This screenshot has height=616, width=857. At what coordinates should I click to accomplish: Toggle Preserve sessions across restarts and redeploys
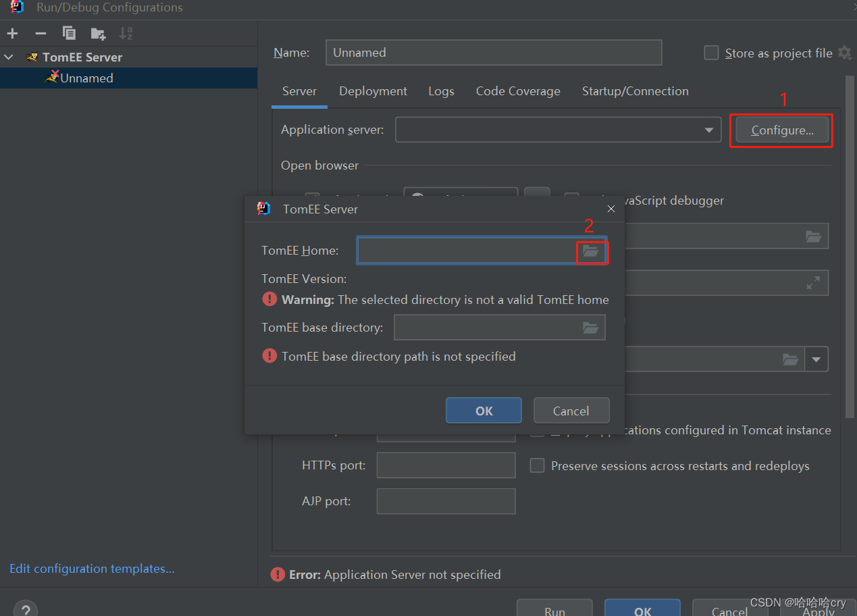pos(537,465)
